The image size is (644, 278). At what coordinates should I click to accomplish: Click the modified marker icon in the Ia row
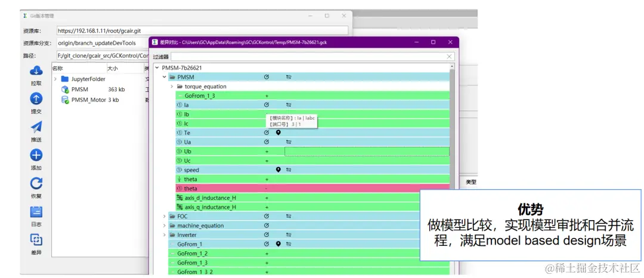pos(266,105)
